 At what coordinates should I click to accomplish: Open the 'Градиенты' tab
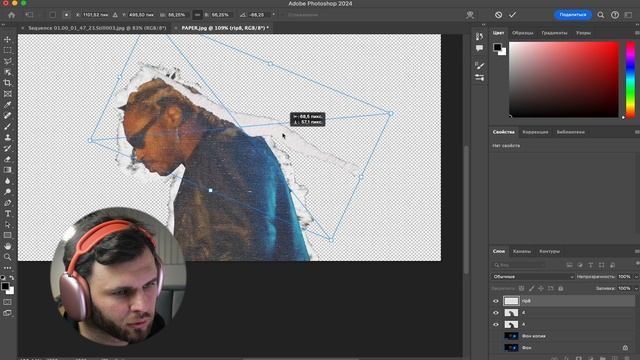coord(555,33)
